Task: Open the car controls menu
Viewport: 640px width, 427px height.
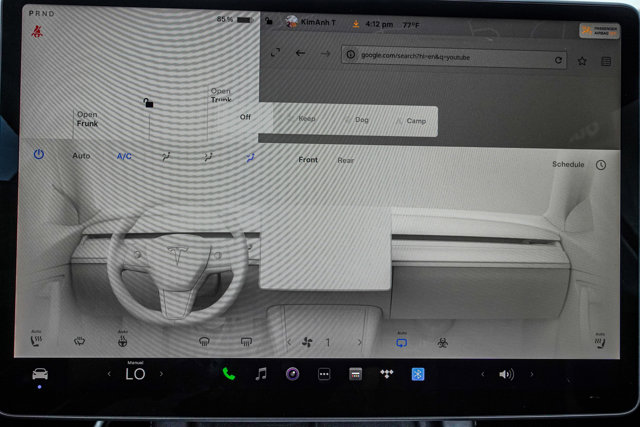Action: coord(40,374)
